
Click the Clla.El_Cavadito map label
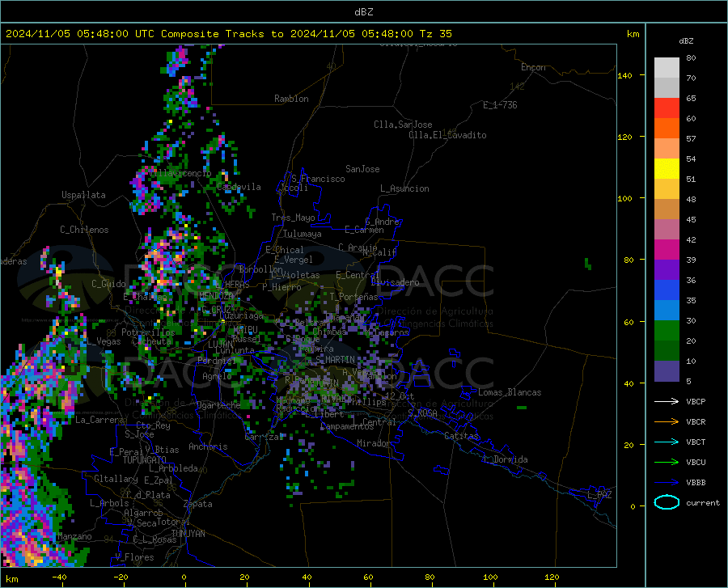coord(447,135)
